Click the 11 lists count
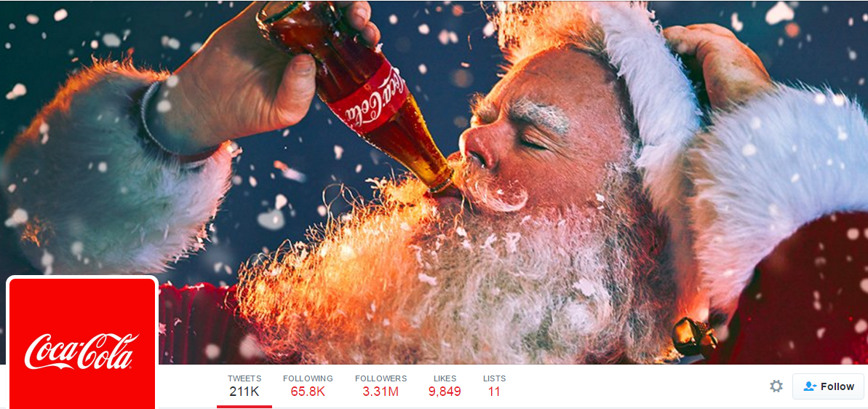Image resolution: width=868 pixels, height=409 pixels. coord(494,392)
